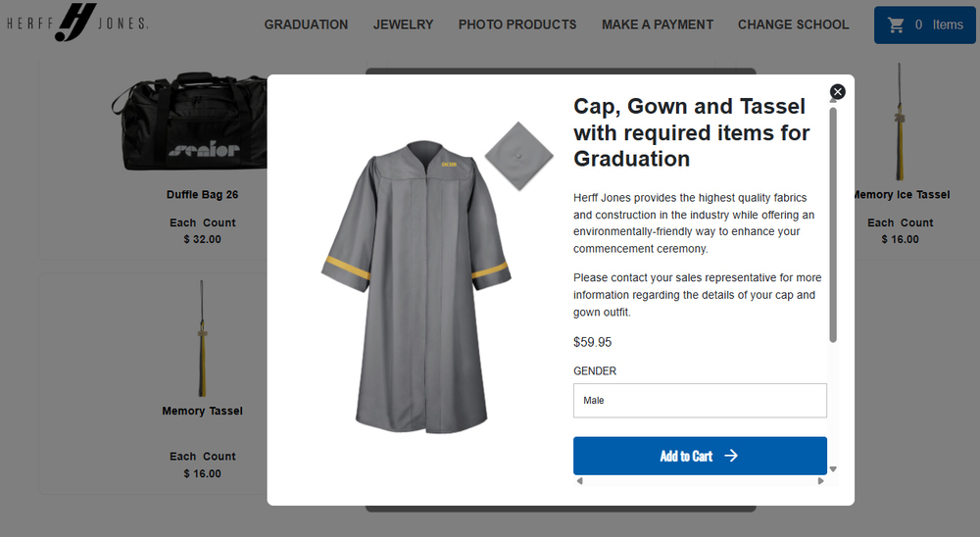Click the Memory Ice Tassel image

coord(898,122)
